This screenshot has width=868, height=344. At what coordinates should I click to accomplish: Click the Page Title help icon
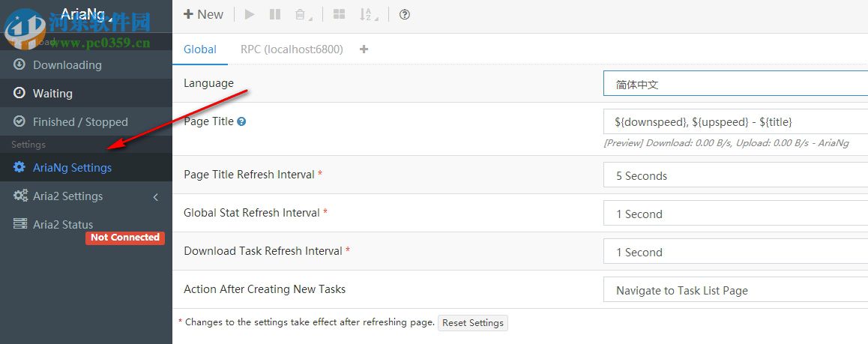241,121
